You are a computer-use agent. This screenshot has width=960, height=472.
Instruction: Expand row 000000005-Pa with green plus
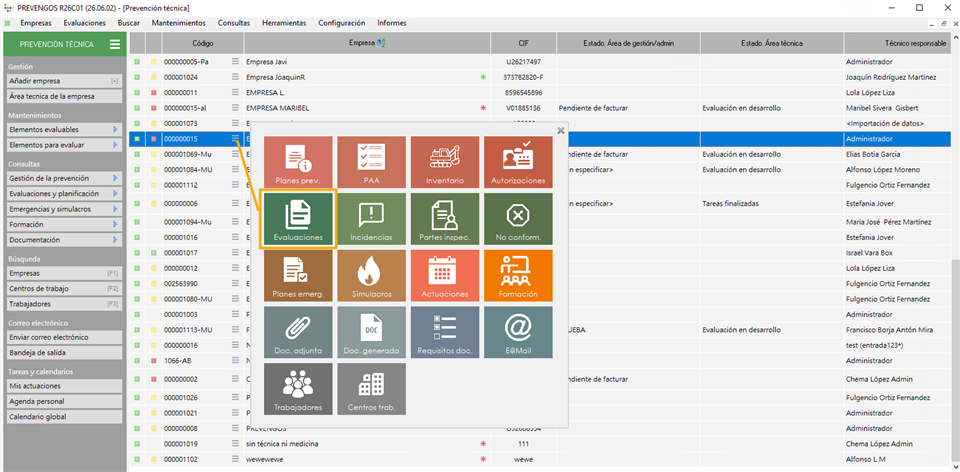pos(137,62)
